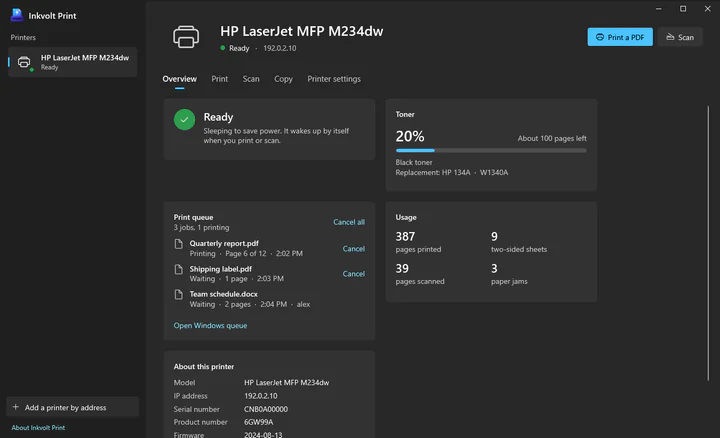
Task: Open Windows queue link
Action: [x=210, y=326]
